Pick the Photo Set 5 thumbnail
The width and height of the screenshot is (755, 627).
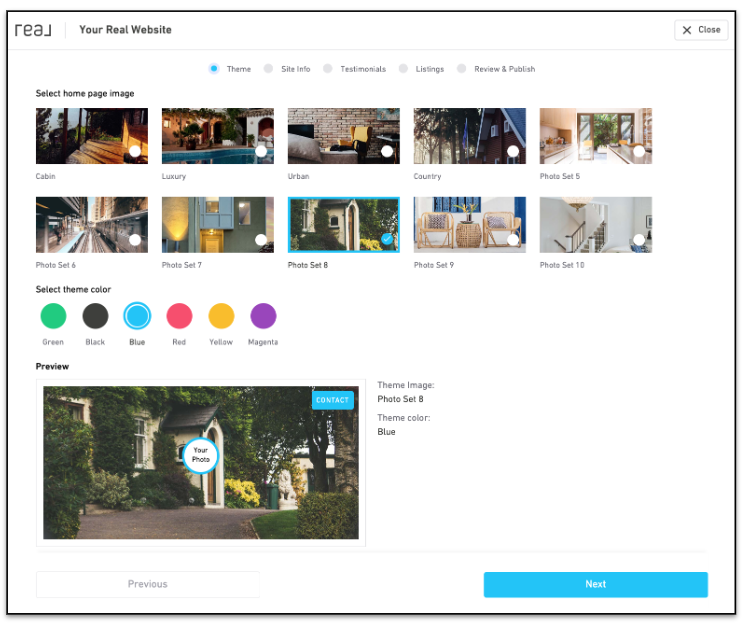(x=595, y=136)
